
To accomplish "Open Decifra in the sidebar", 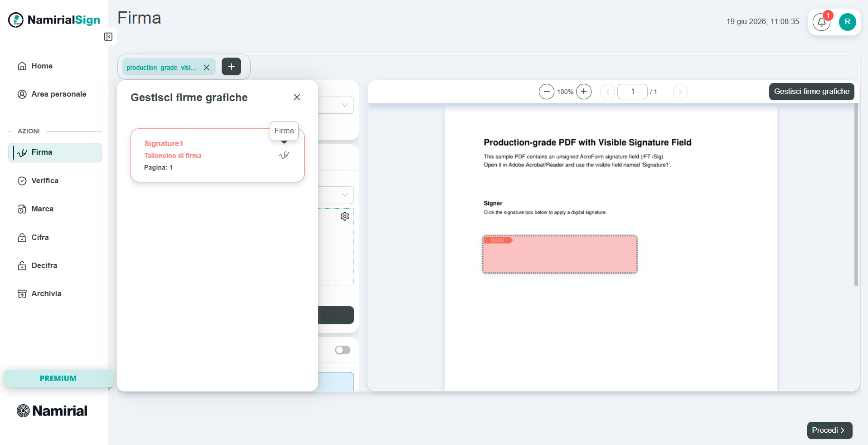I will (38, 266).
